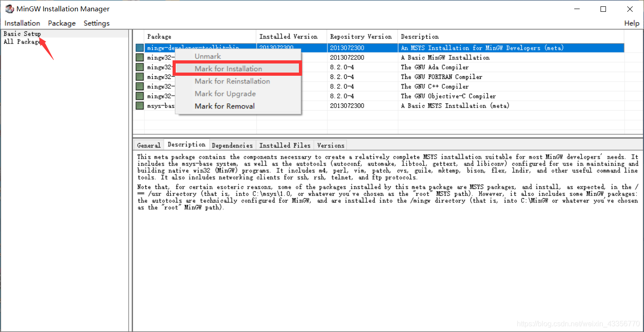Sort by the Package column header
This screenshot has width=644, height=332.
click(200, 36)
